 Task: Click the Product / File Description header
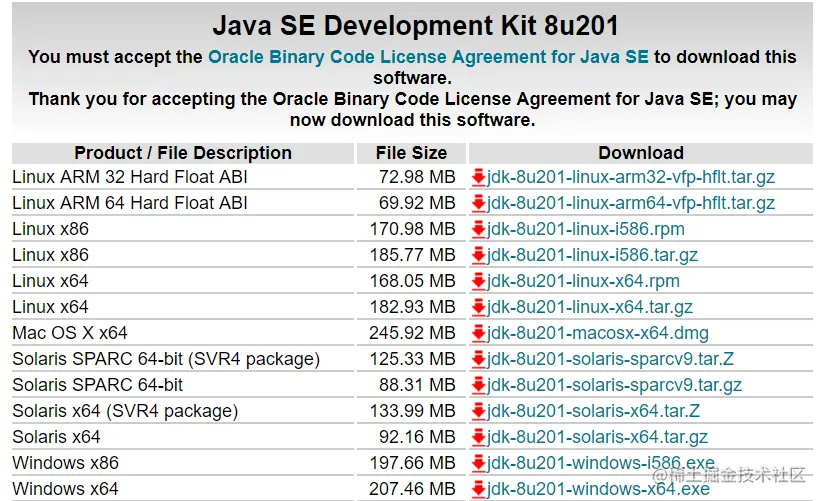(x=183, y=153)
